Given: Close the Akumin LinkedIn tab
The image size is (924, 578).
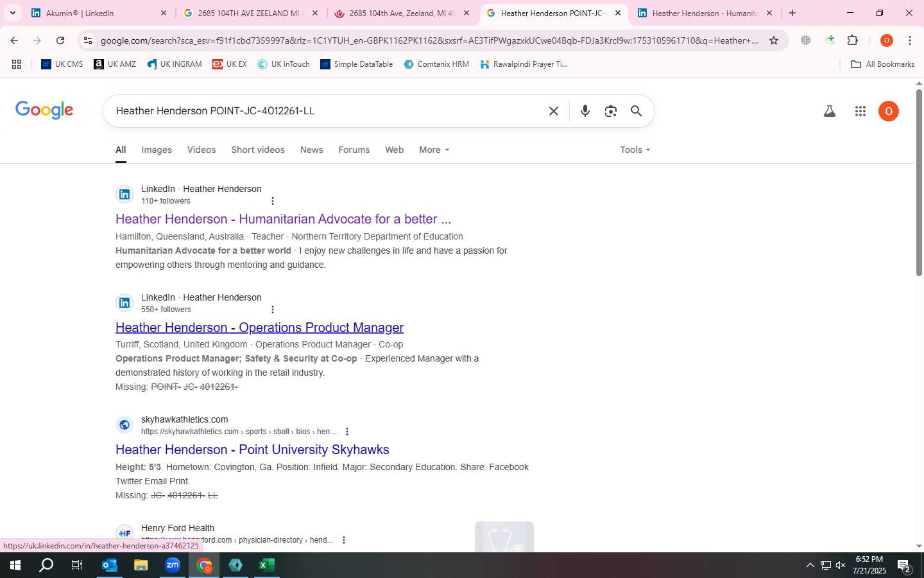Looking at the screenshot, I should point(163,13).
